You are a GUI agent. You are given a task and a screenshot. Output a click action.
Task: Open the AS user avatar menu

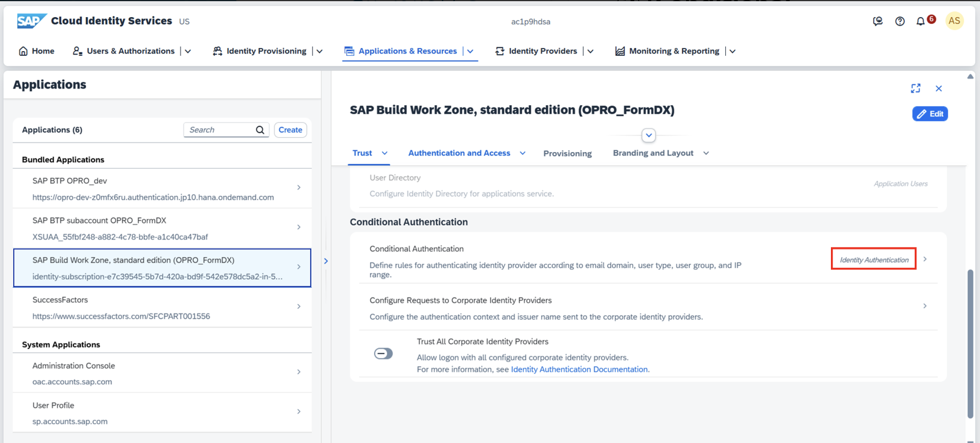[x=954, y=21]
